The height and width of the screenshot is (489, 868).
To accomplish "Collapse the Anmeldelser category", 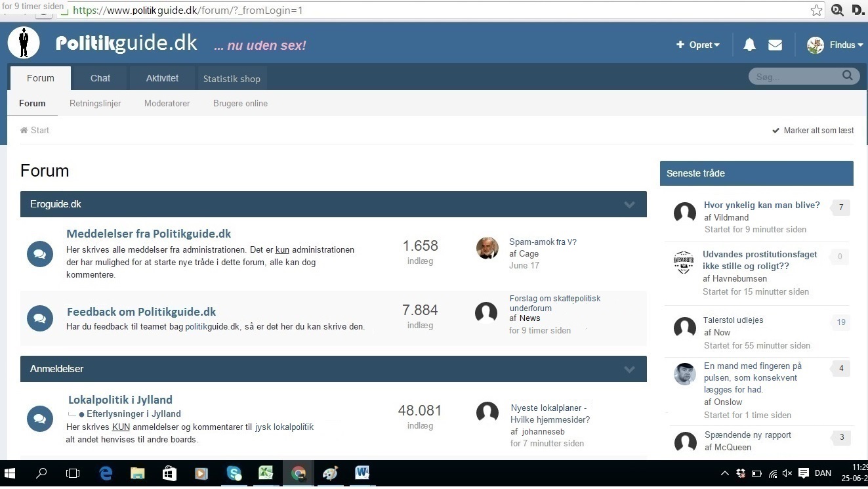I will pyautogui.click(x=629, y=369).
